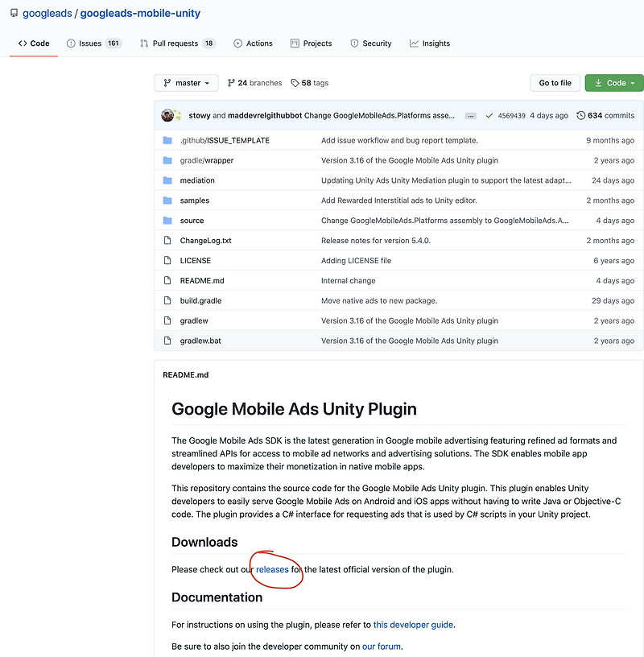This screenshot has height=657, width=644.
Task: Click the circled releases link
Action: click(x=272, y=569)
